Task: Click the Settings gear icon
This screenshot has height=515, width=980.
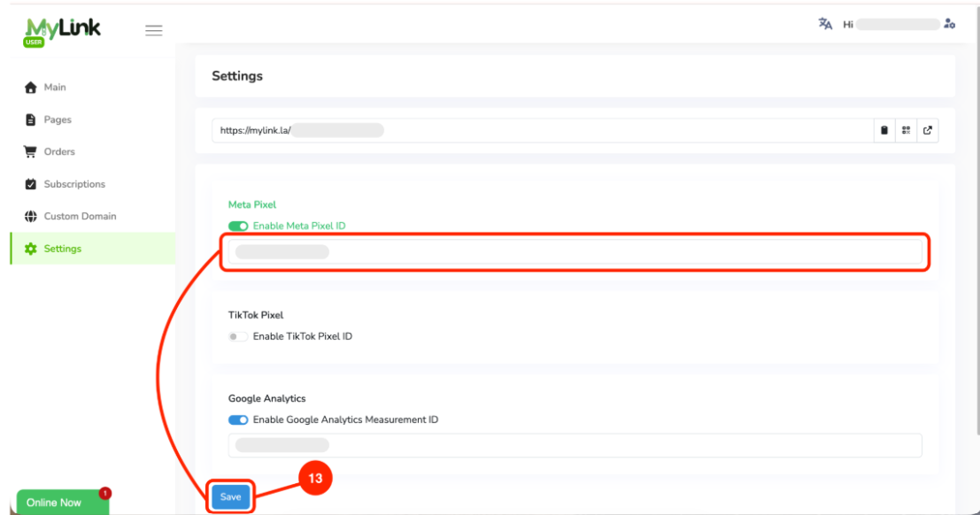Action: pos(31,249)
